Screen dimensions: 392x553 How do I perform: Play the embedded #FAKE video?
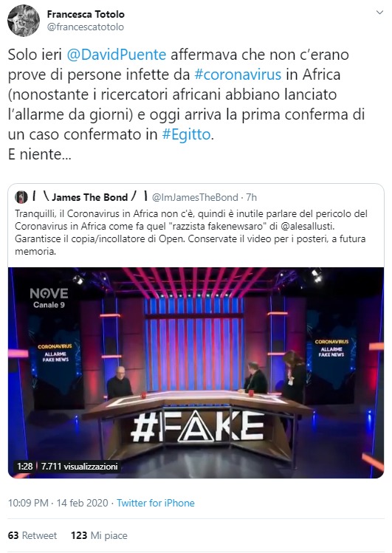pyautogui.click(x=196, y=373)
